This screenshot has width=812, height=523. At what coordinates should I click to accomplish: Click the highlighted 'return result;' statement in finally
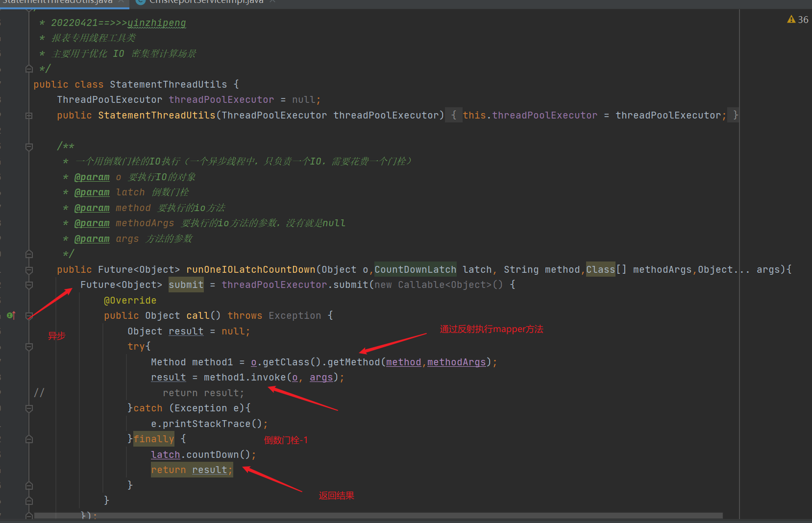pos(192,470)
